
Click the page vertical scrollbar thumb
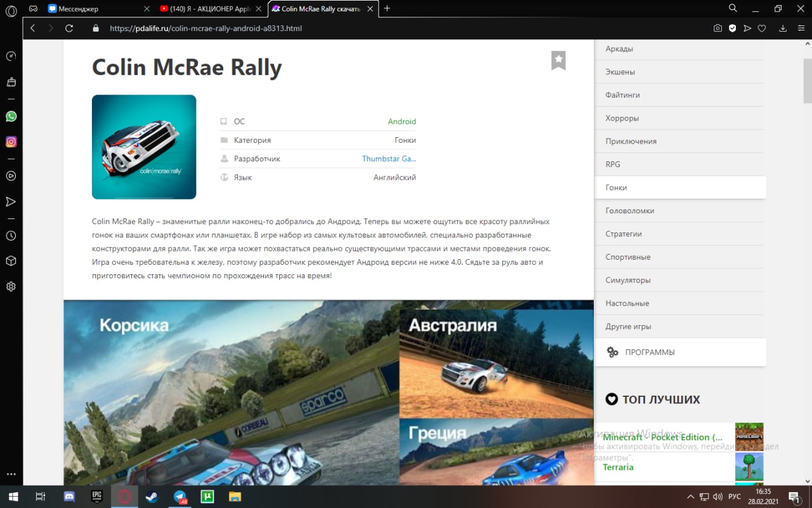click(x=808, y=81)
